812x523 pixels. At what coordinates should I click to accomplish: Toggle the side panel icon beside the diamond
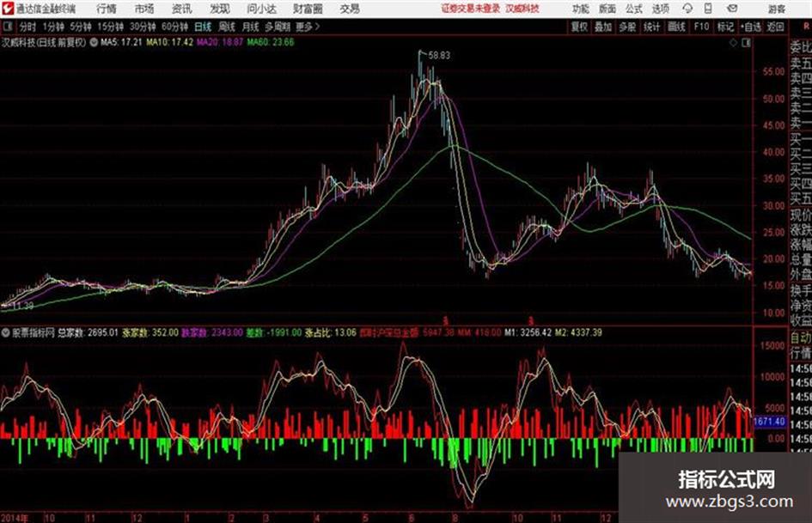point(746,43)
